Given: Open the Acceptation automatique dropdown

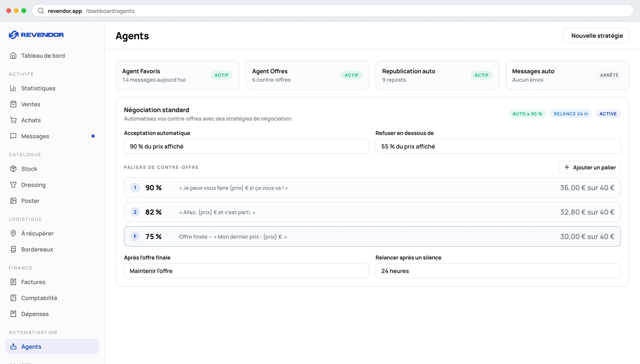Looking at the screenshot, I should (x=246, y=146).
